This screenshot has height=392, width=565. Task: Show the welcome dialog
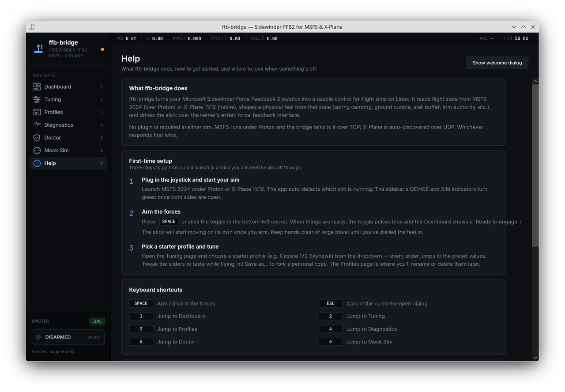tap(497, 63)
